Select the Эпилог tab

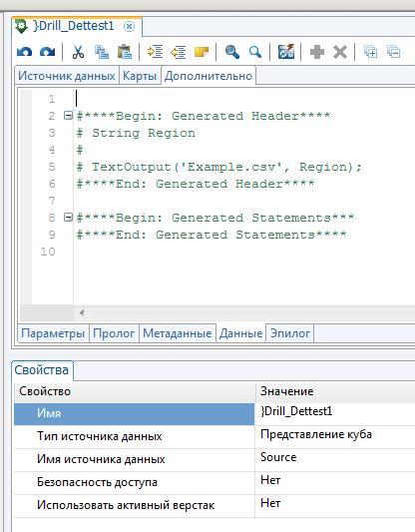point(290,333)
